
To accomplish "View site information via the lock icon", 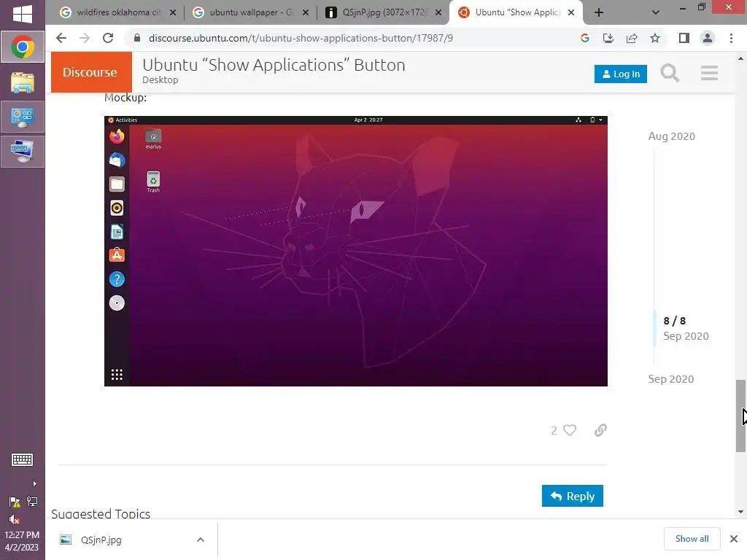I will (137, 38).
